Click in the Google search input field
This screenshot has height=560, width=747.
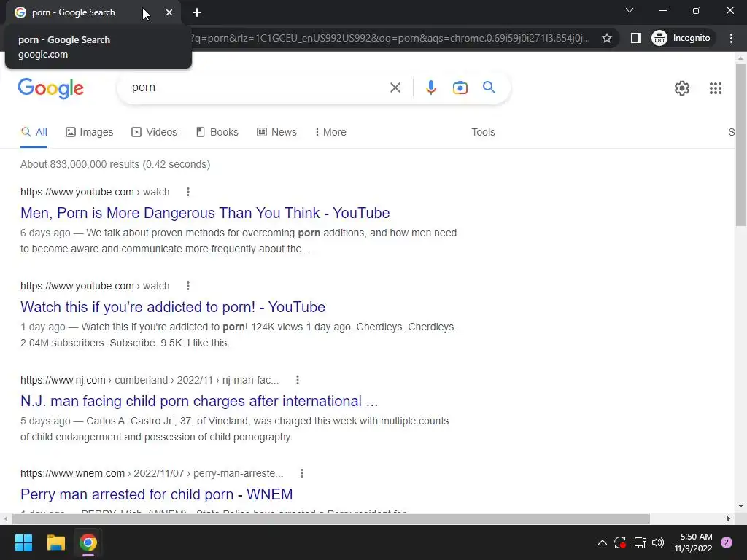(258, 87)
